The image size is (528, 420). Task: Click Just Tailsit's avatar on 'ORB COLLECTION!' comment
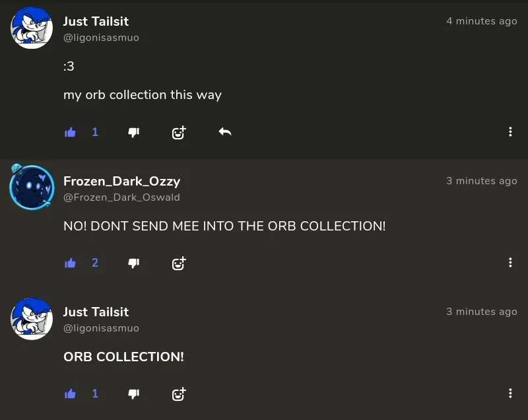click(x=32, y=319)
